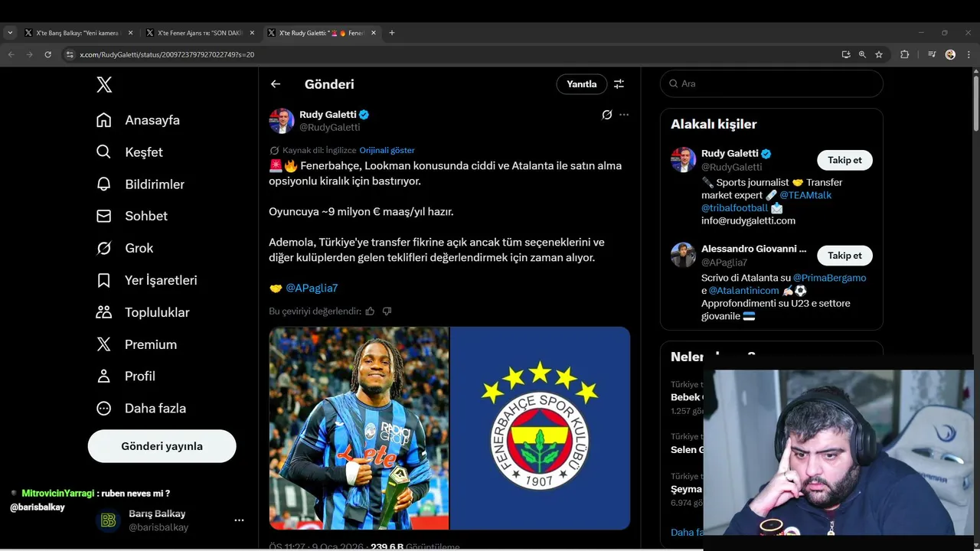Open a new browser tab

coord(392,33)
